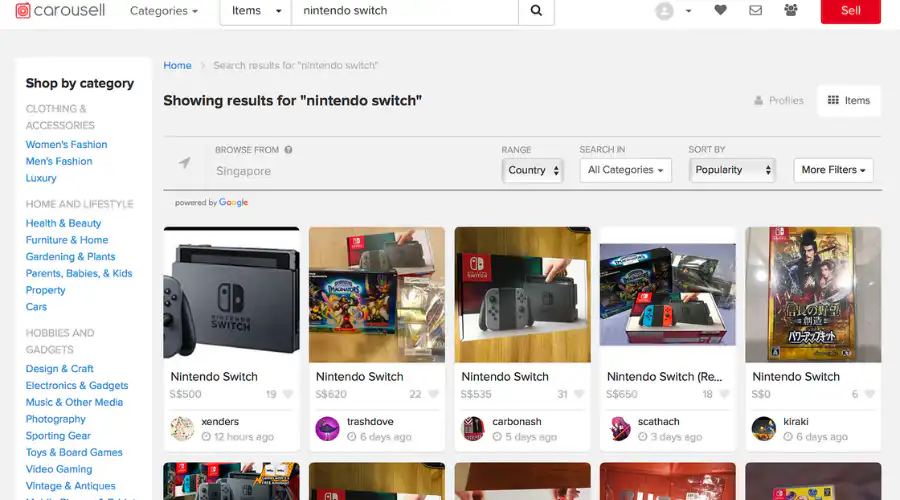Expand More Filters
This screenshot has width=900, height=500.
(x=833, y=170)
